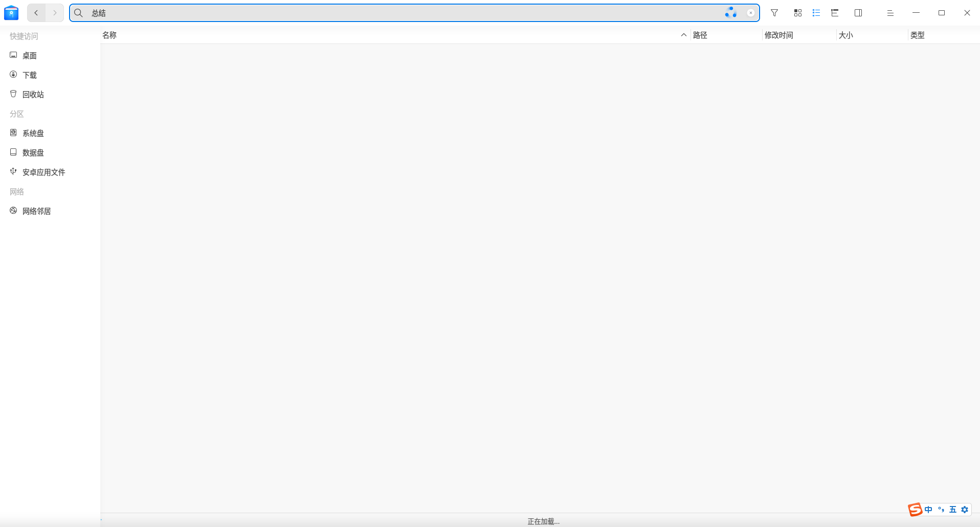The height and width of the screenshot is (527, 980).
Task: Click the Sogou input method S logo
Action: point(915,510)
